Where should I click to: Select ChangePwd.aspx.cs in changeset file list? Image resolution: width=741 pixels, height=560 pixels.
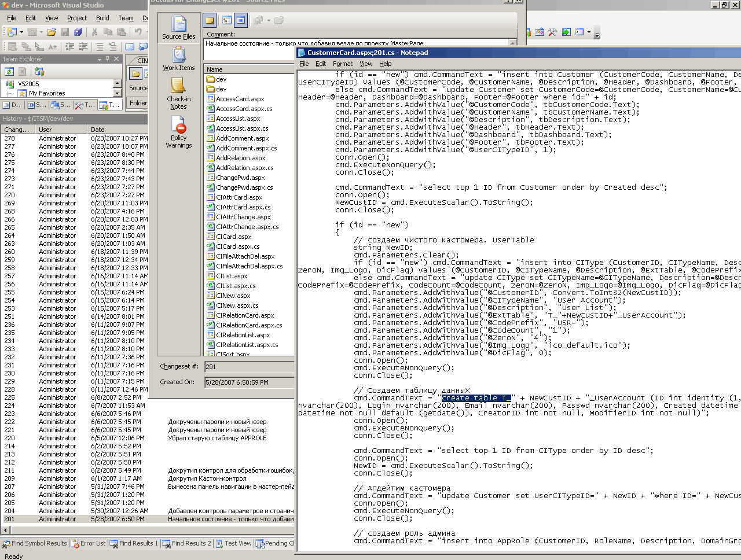coord(244,187)
